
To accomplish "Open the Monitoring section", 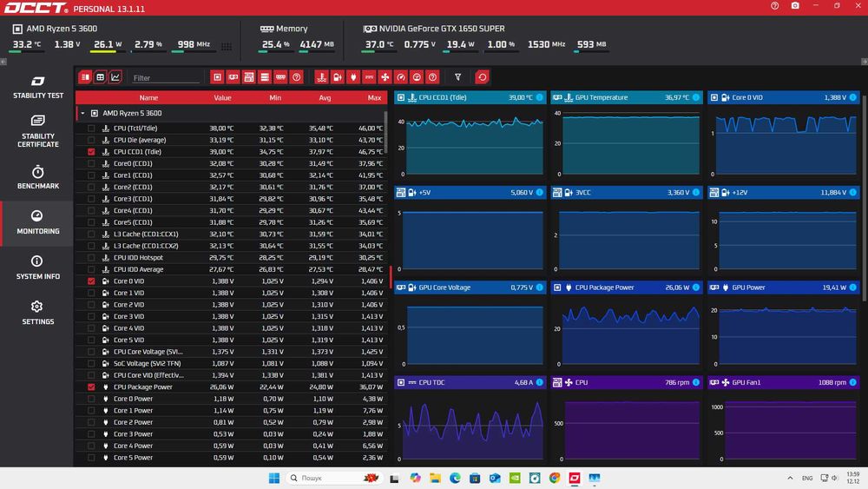I will tap(37, 222).
